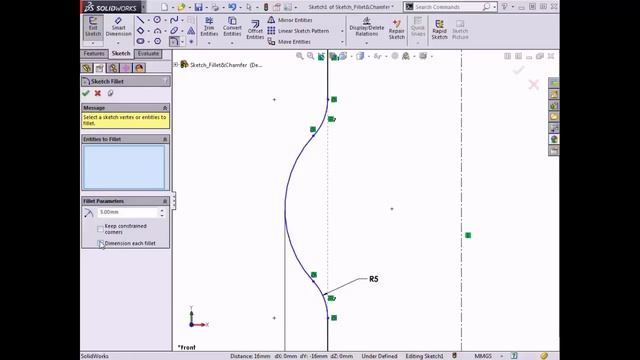
Task: Collapse the Fillet Parameters section
Action: 165,201
